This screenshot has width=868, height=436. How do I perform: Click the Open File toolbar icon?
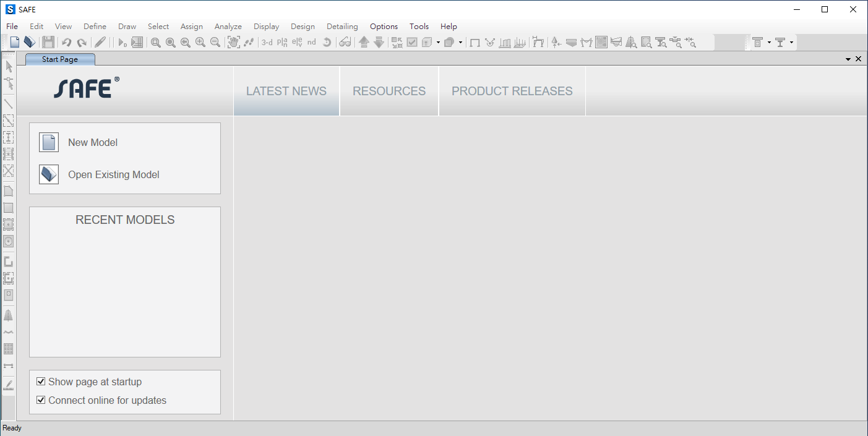pos(29,42)
